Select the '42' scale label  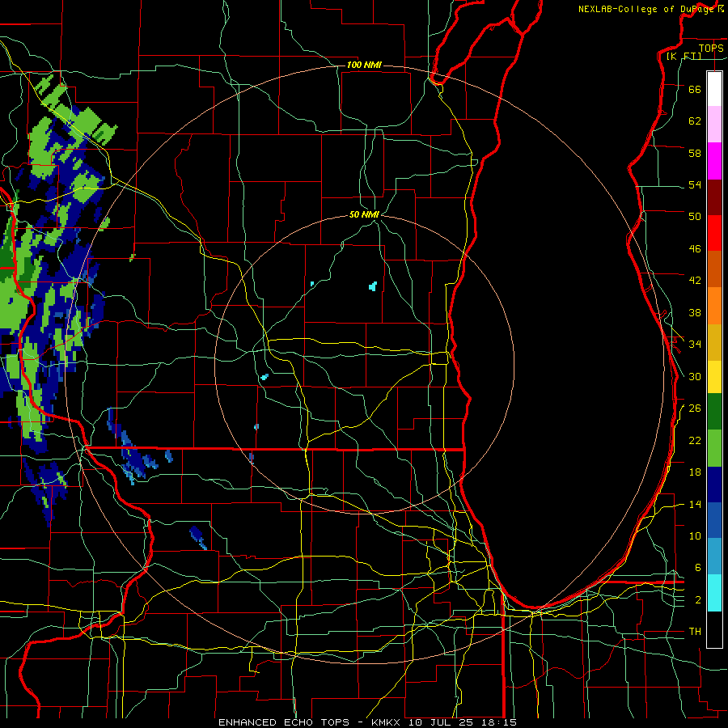click(695, 281)
